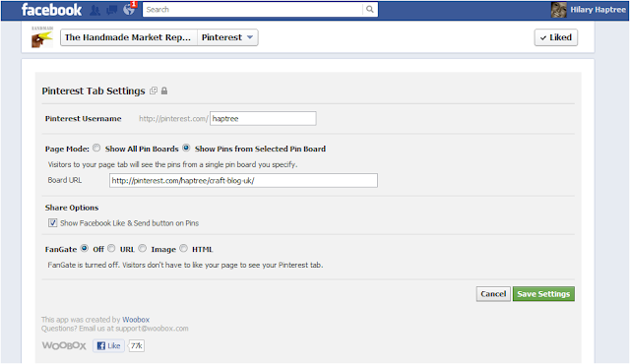Viewport: 630px width, 364px height.
Task: Set FanGate to Image
Action: point(142,249)
